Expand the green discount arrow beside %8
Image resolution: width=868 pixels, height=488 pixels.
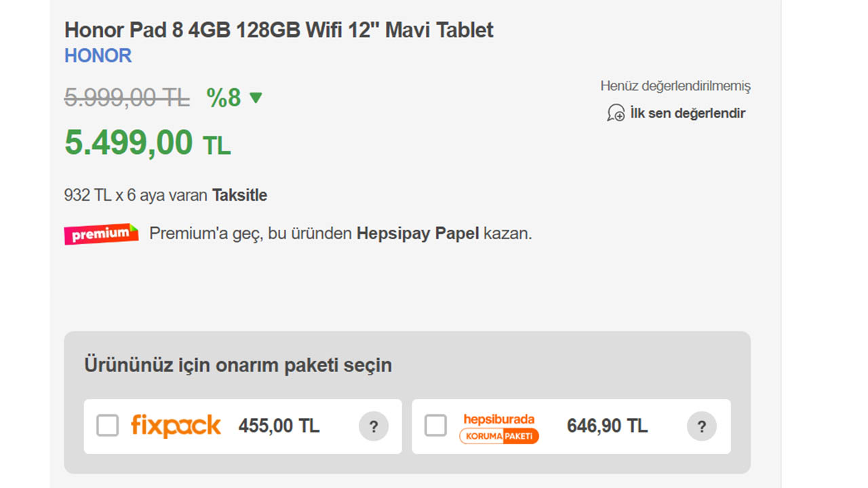pos(256,98)
